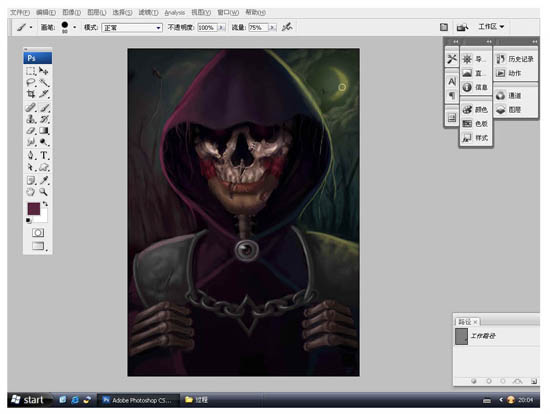Viewport: 550px width, 414px height.
Task: Open the 色板 Swatches panel
Action: (476, 123)
